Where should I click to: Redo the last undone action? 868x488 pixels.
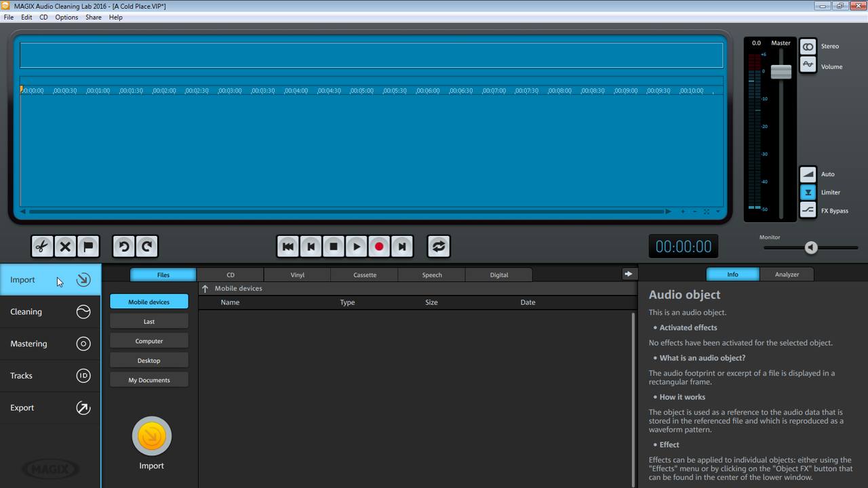click(x=146, y=247)
